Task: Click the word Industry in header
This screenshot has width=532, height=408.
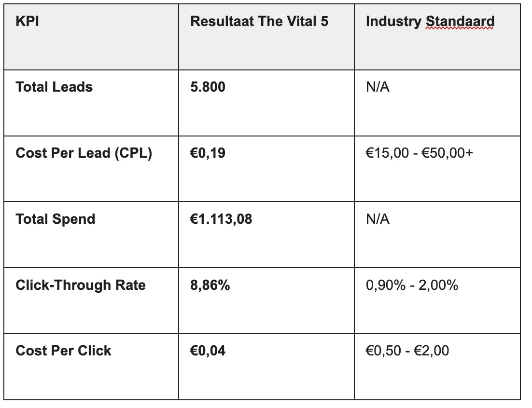Action: point(393,22)
